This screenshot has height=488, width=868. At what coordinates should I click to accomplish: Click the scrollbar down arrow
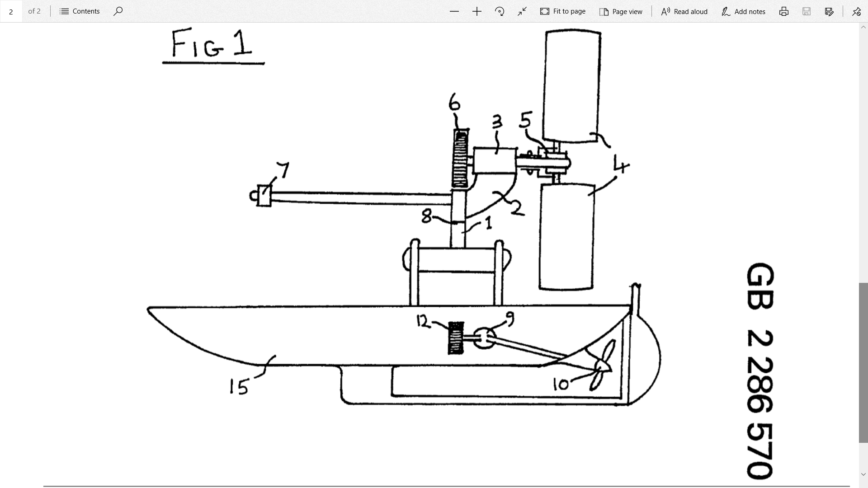[x=863, y=474]
